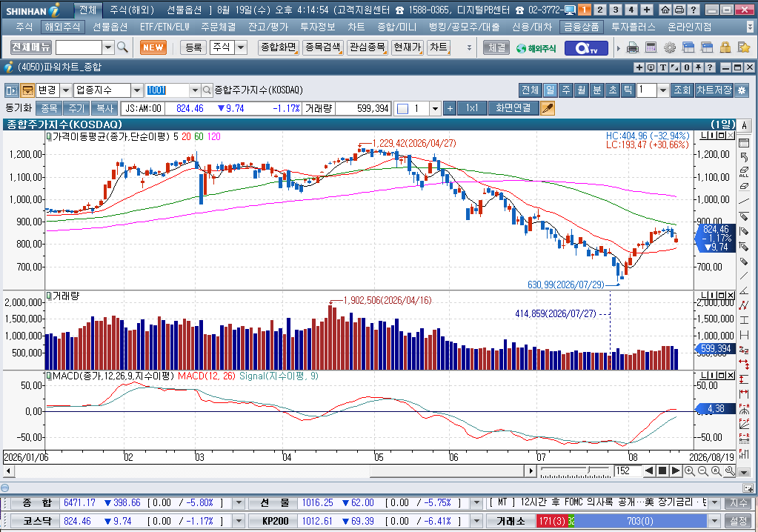Click the auto-zoom magnifier with A
The image size is (758, 532).
pos(717,471)
